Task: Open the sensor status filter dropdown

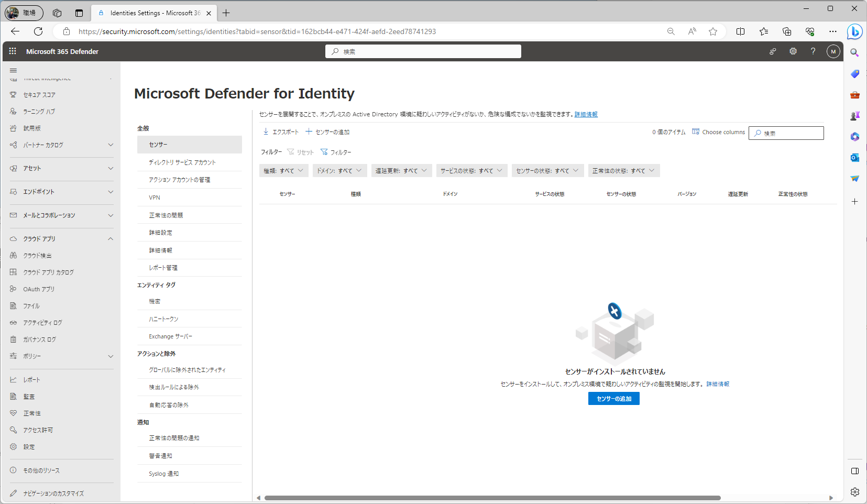Action: coord(547,171)
